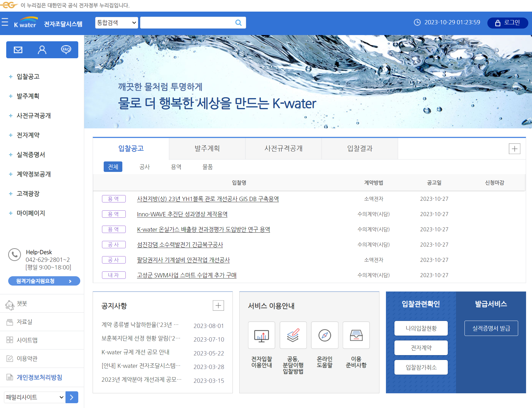532x408 pixels.
Task: Click the 온라인 도움말 compass icon
Action: (x=324, y=335)
